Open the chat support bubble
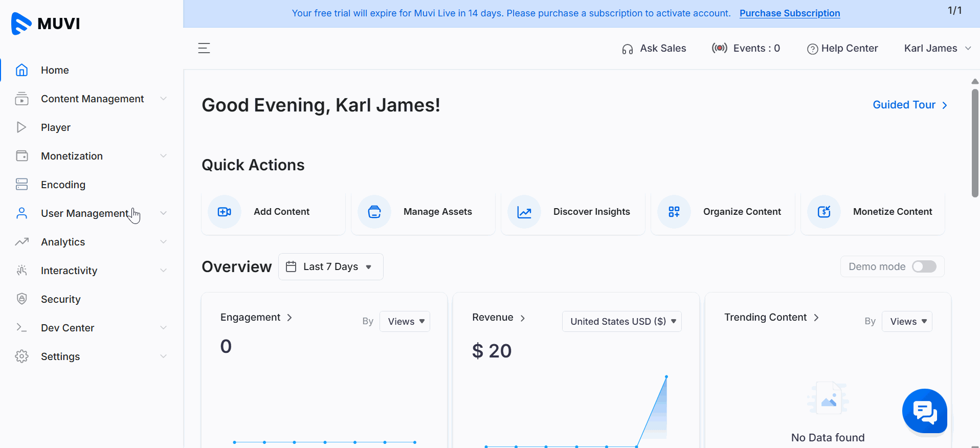Viewport: 980px width, 448px height. [x=925, y=411]
